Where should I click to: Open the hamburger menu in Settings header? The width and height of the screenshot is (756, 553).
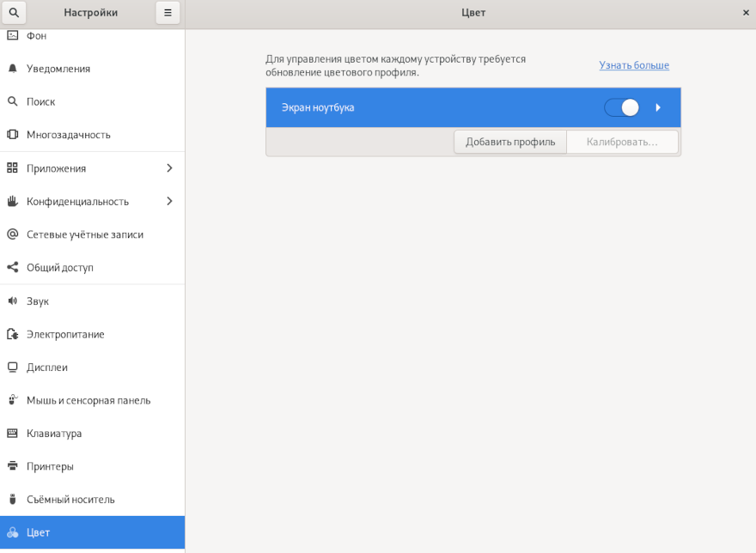[168, 13]
